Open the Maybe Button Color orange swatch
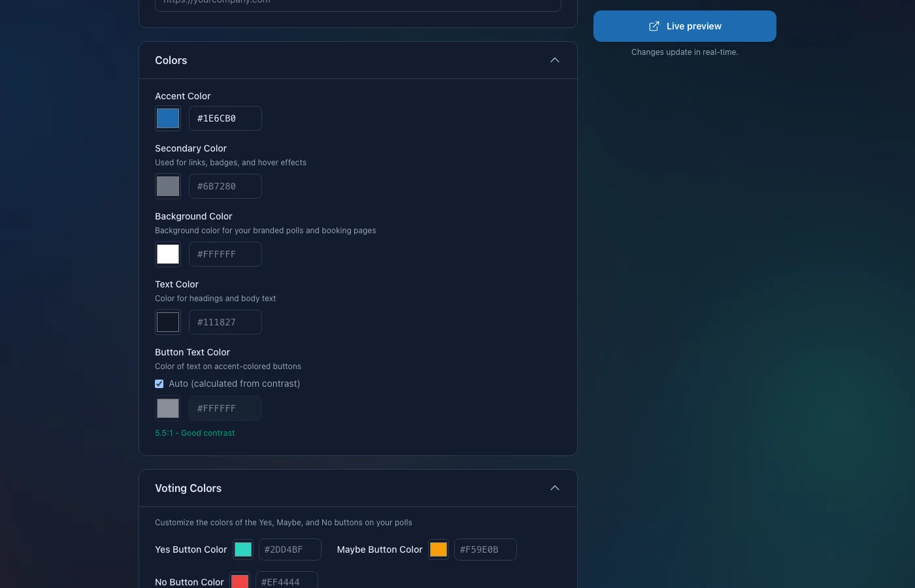Viewport: 915px width, 588px height. click(439, 549)
